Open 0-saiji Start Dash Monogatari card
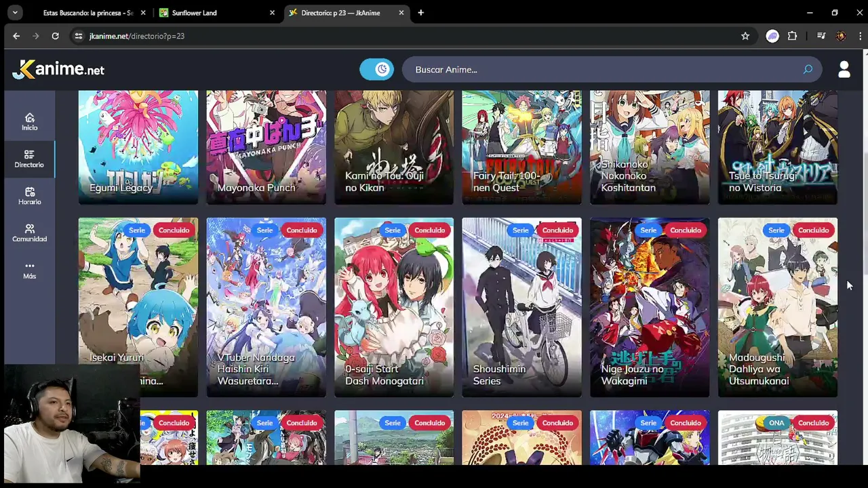This screenshot has width=868, height=488. coord(394,307)
